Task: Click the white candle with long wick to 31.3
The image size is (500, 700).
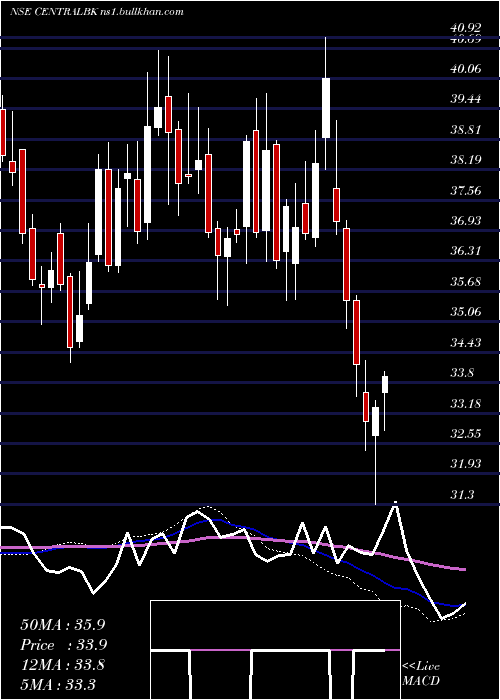Action: (375, 421)
